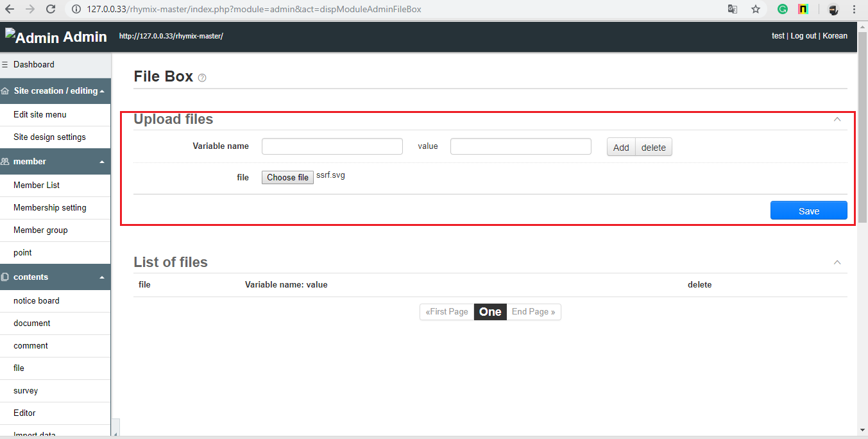Screen dimensions: 868x439
Task: Collapse the contents menu group arrow
Action: pyautogui.click(x=102, y=277)
